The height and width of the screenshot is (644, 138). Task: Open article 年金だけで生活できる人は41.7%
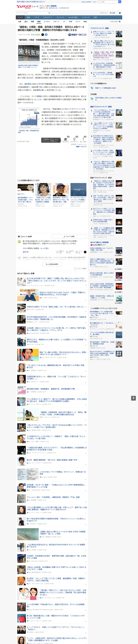63,293
